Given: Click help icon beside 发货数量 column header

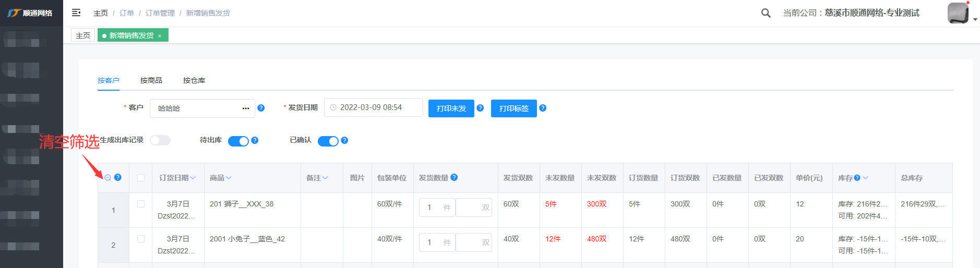Looking at the screenshot, I should click(454, 177).
